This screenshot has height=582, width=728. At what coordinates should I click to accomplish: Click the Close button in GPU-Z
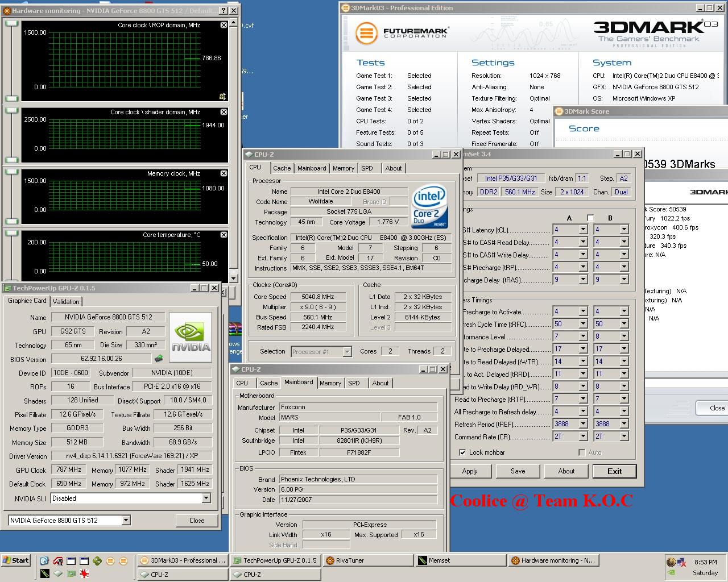[197, 521]
